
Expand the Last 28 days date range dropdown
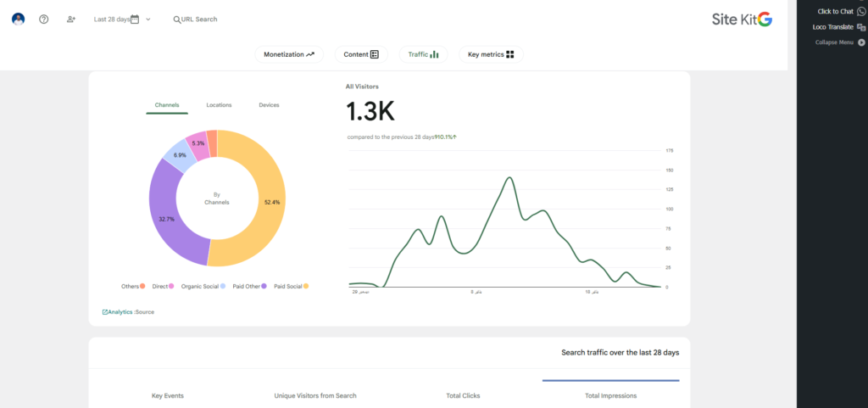pos(148,19)
